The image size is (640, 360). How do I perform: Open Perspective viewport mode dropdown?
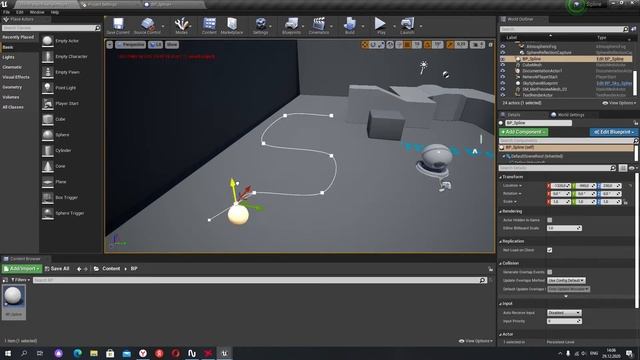[130, 44]
